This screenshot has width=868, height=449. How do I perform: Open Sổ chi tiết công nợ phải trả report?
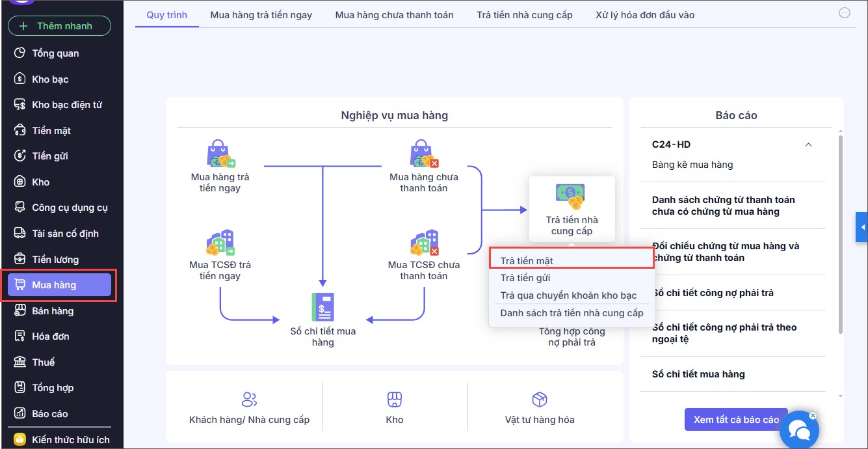(x=713, y=293)
